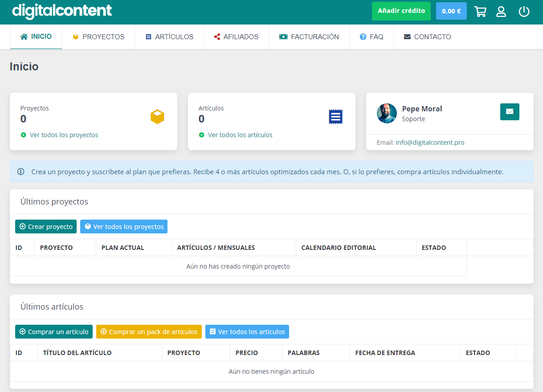Select the Contacto tab
Viewport: 543px width, 392px height.
pos(428,37)
